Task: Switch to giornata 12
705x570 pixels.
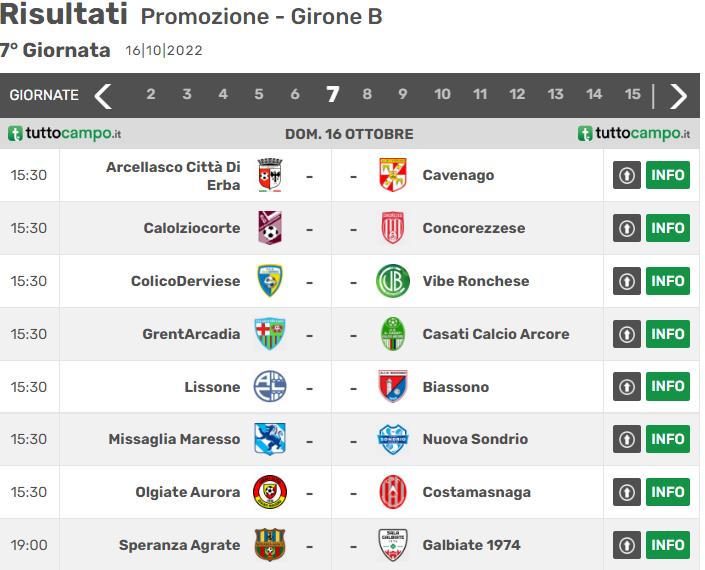Action: click(517, 95)
